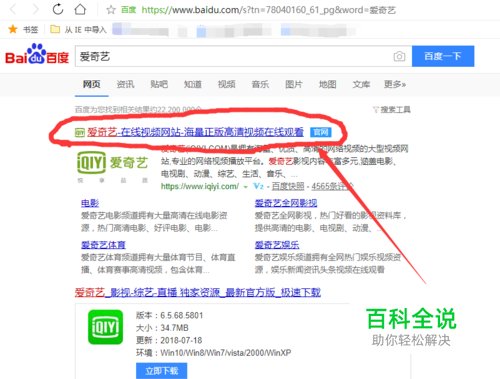Viewport: 500px width, 379px height.
Task: Click the result count text 百度为您找到相关结果
Action: point(138,109)
